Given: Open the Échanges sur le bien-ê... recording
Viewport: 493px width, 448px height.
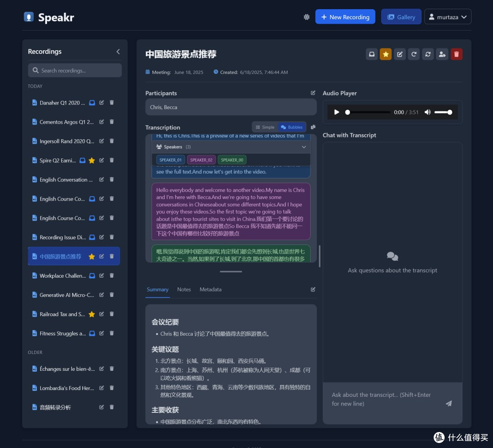Looking at the screenshot, I should coord(67,369).
